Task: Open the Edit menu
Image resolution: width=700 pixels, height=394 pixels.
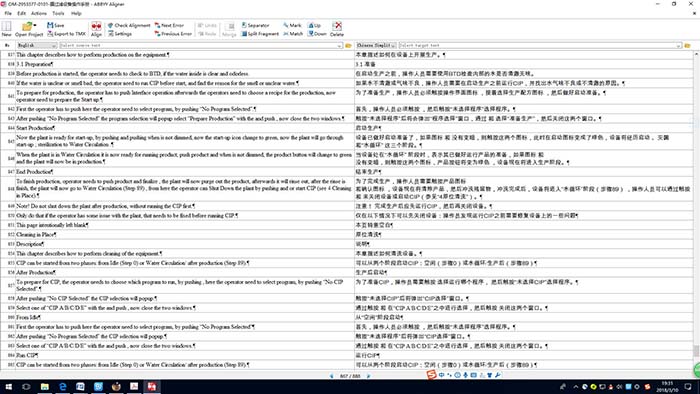Action: click(21, 13)
